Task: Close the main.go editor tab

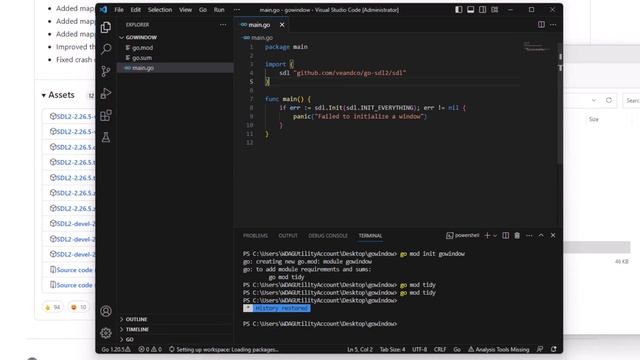Action: click(282, 24)
